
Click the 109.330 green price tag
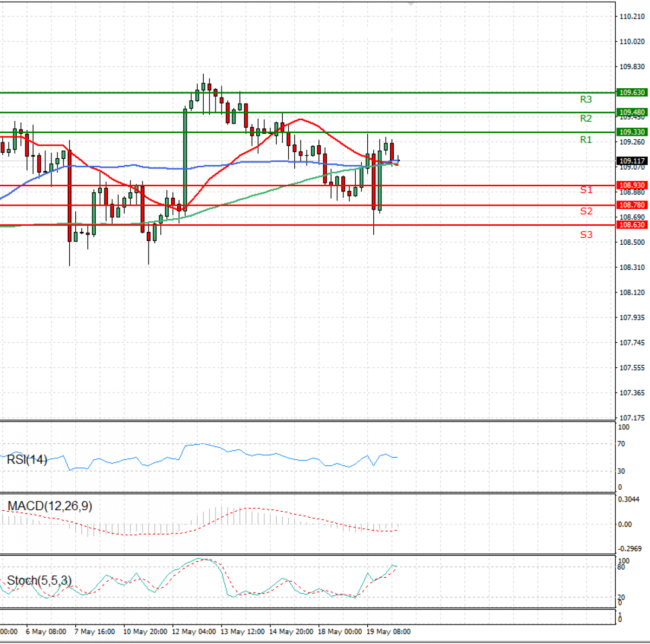click(632, 132)
